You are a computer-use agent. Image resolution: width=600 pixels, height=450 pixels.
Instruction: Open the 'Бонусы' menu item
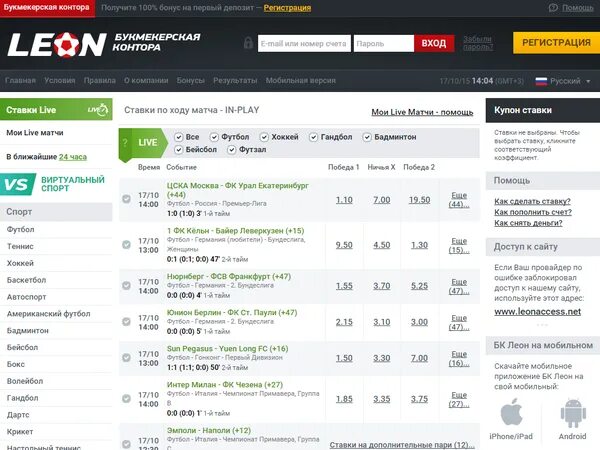[x=191, y=80]
